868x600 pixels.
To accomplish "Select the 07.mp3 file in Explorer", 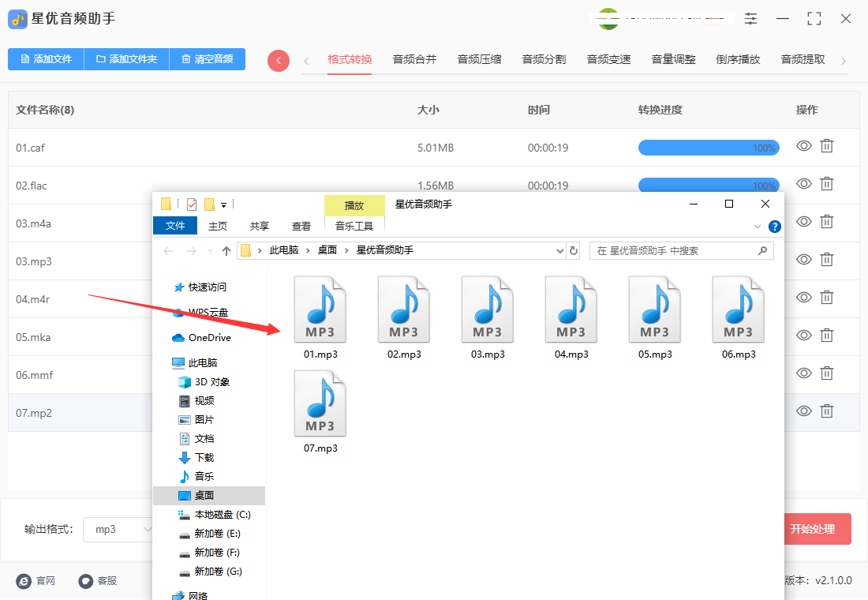I will coord(320,413).
